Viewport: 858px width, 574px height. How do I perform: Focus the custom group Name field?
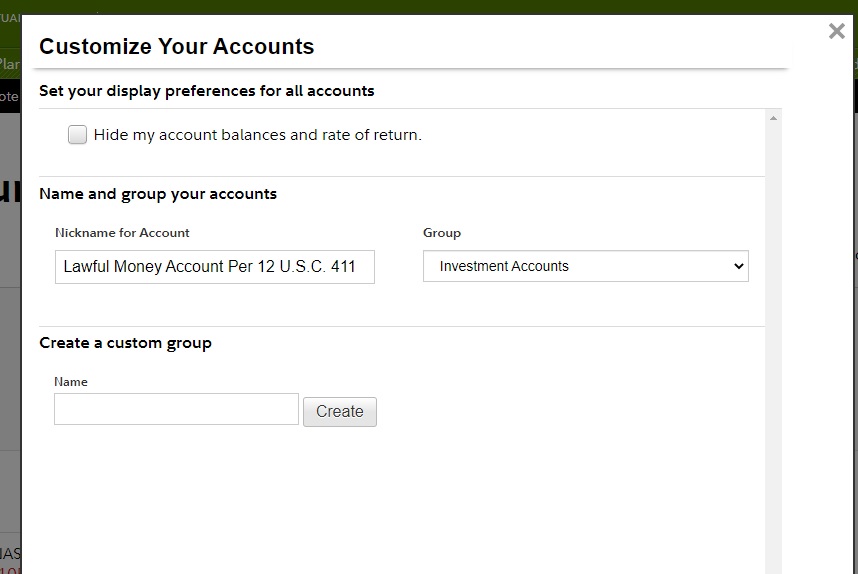176,409
